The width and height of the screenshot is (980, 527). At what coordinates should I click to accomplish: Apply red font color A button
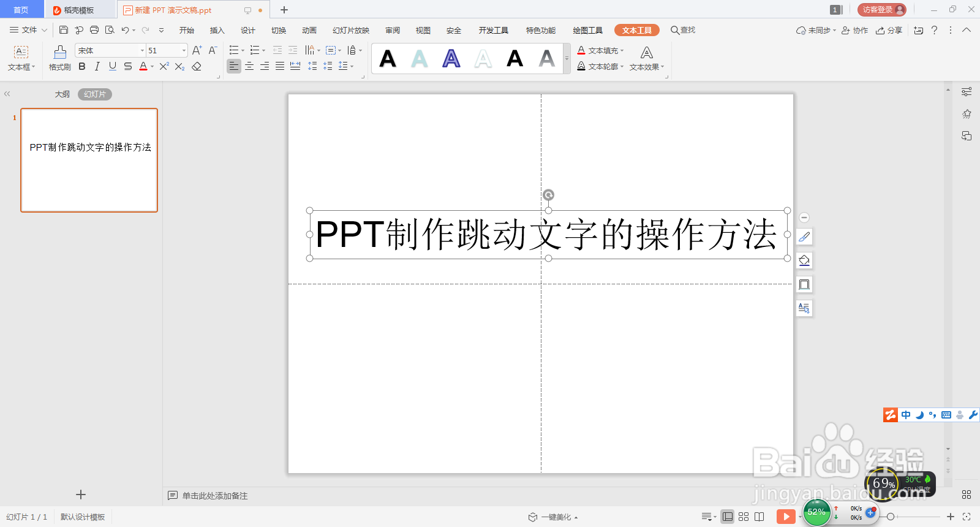143,66
